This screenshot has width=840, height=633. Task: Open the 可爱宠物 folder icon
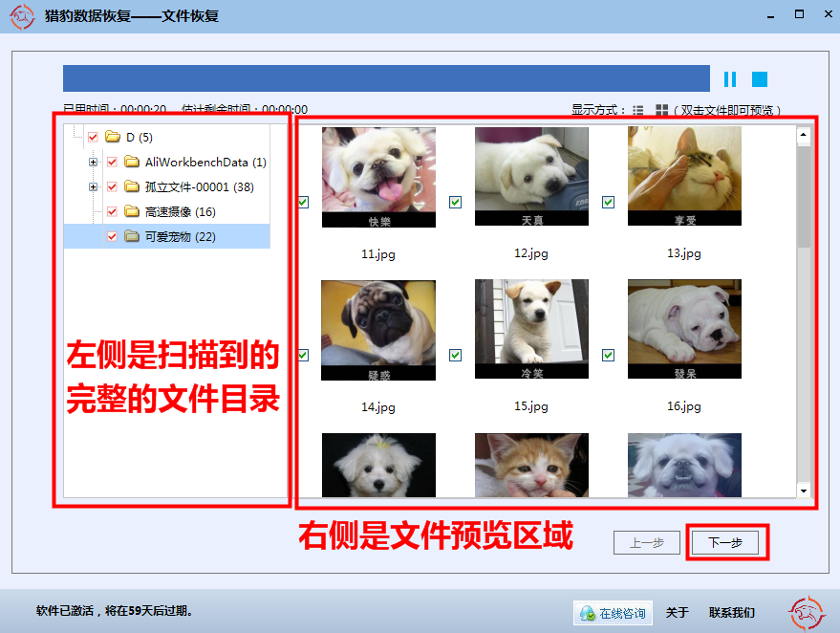[132, 234]
